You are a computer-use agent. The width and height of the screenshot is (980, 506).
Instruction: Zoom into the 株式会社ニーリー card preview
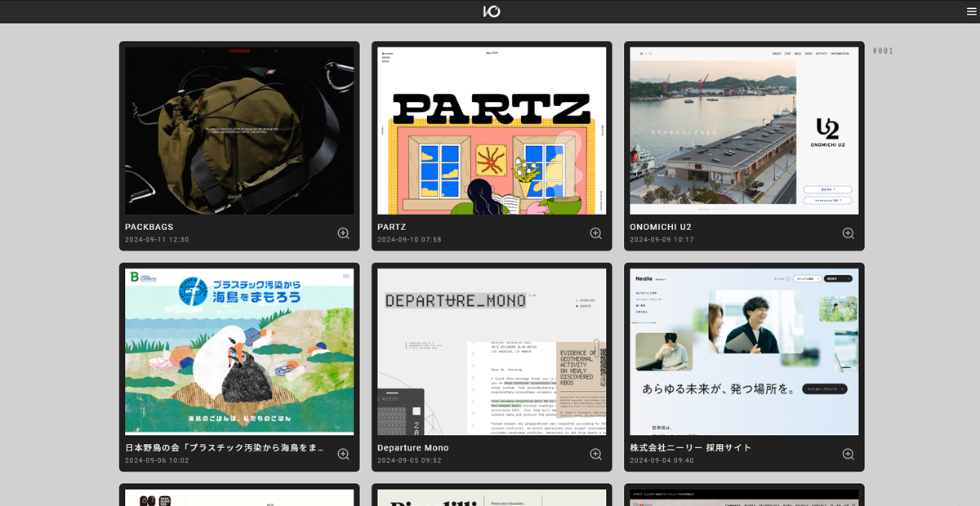click(849, 455)
